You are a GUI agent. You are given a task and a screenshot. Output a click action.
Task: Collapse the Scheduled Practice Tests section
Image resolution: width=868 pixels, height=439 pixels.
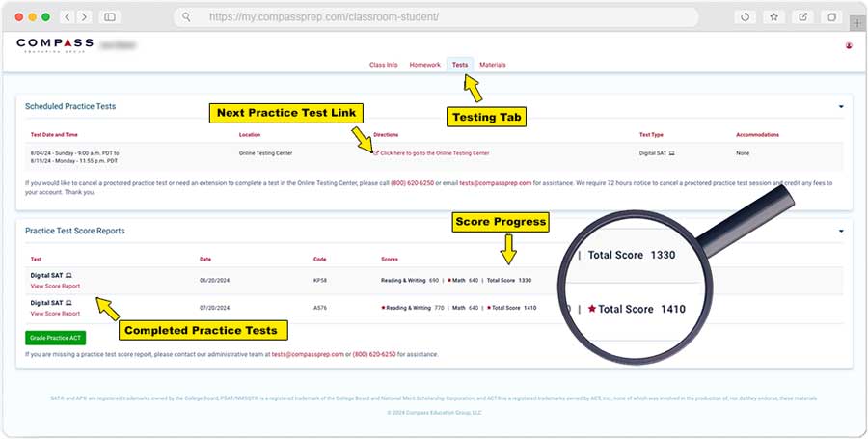click(x=841, y=106)
